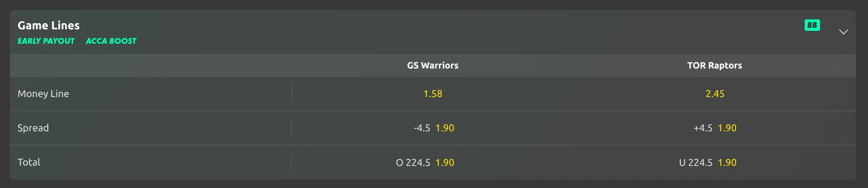Viewport: 868px width, 188px height.
Task: Collapse the Game Lines section chevron
Action: pyautogui.click(x=843, y=32)
